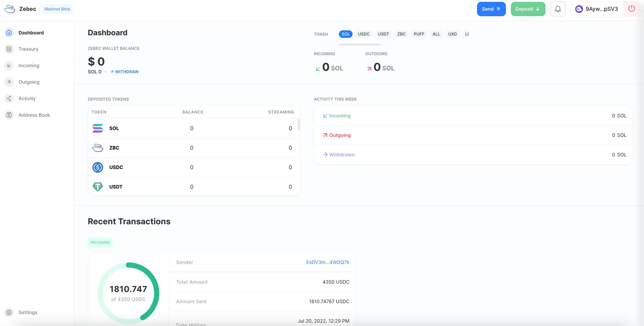
Task: Click the USDC token icon in table
Action: (98, 167)
